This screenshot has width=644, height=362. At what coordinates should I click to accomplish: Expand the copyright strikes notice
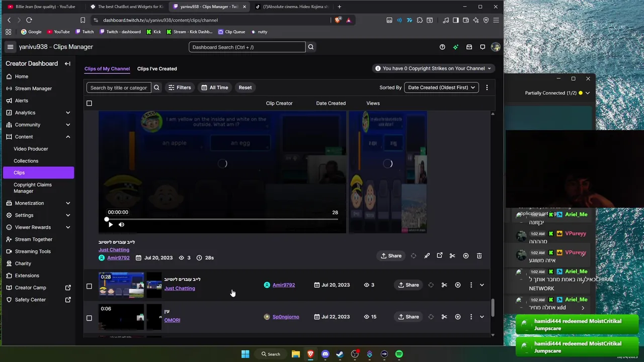pos(489,68)
